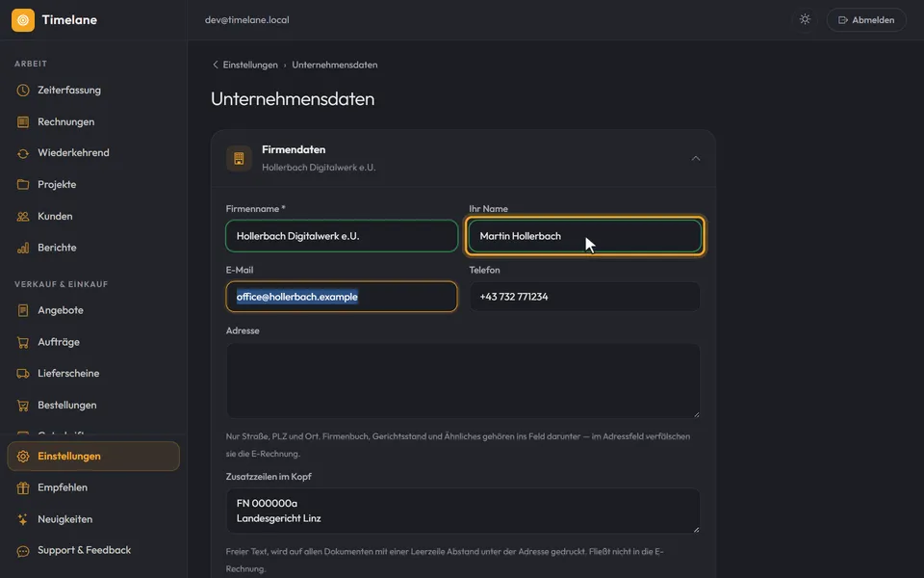Click the empty Adresse text area

(x=463, y=381)
